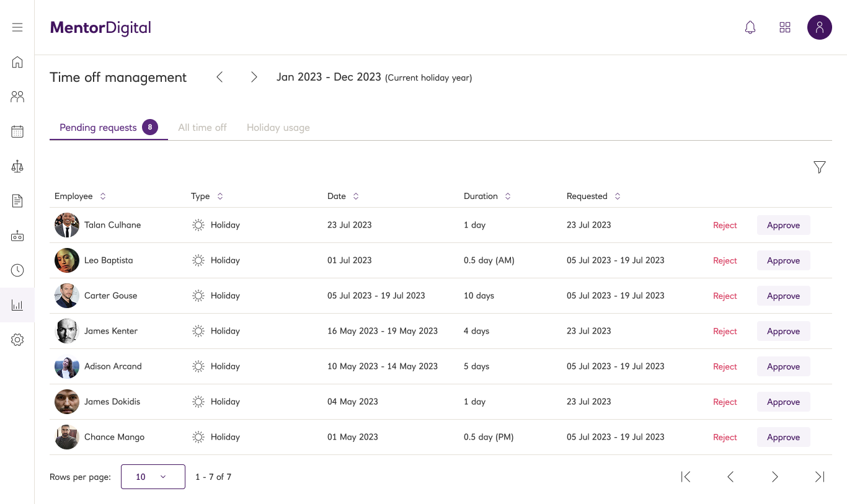This screenshot has height=504, width=847.
Task: Click the clock icon in sidebar
Action: click(17, 270)
